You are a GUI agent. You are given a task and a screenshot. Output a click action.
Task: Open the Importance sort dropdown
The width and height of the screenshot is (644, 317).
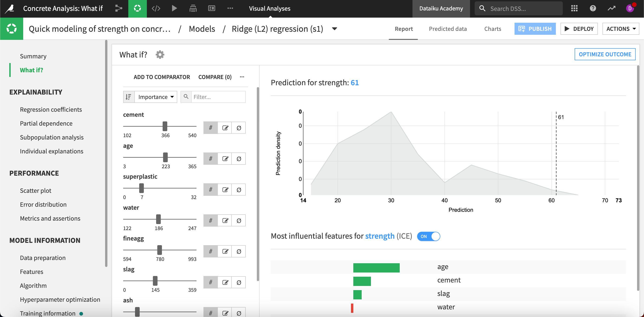point(155,97)
